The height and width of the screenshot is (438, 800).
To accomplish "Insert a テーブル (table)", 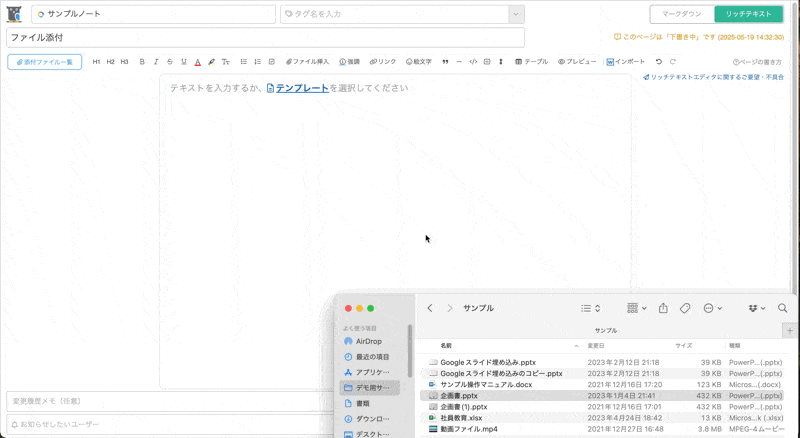I will [531, 62].
